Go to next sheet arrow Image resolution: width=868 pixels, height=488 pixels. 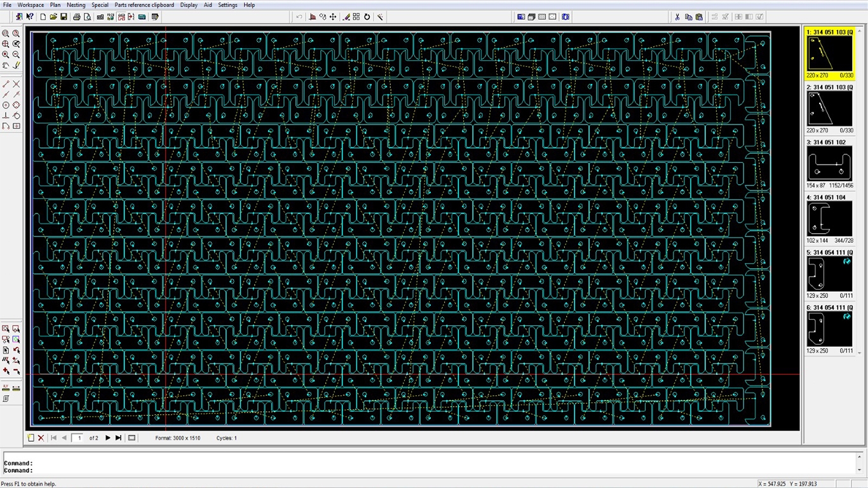point(107,438)
